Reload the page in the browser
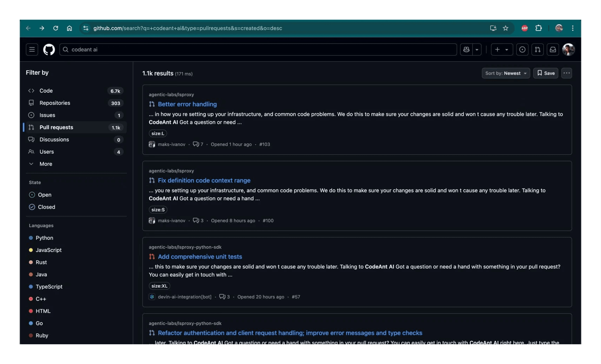 point(56,28)
